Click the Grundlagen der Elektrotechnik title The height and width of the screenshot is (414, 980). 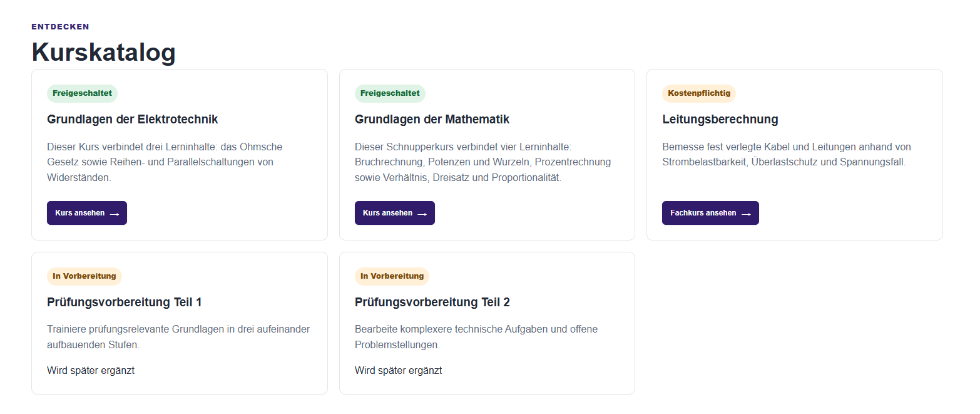133,120
